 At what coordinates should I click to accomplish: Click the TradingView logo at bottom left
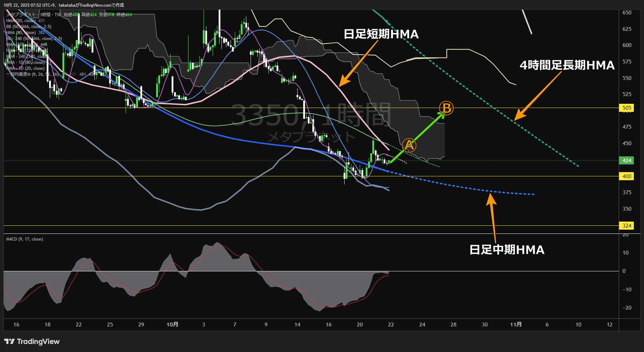(32, 341)
